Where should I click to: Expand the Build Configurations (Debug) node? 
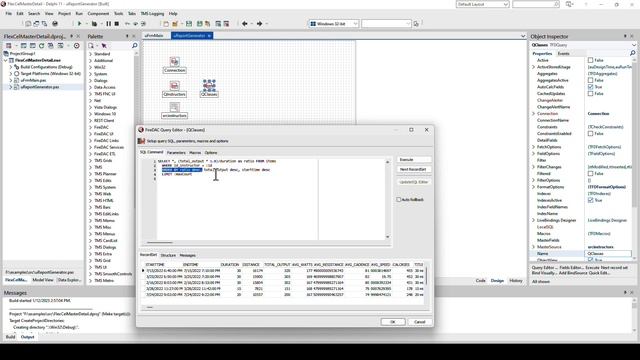[x=11, y=67]
